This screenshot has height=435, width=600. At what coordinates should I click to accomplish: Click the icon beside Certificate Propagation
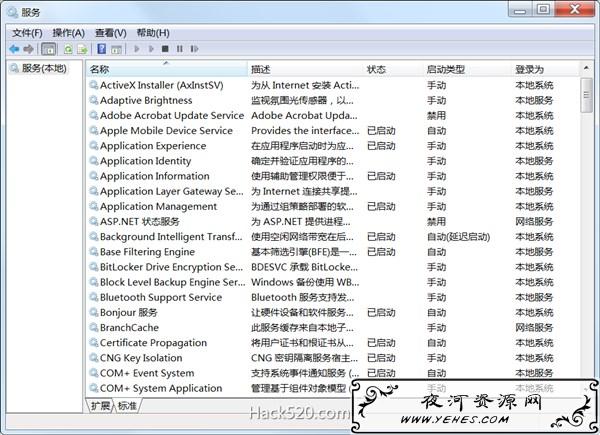pyautogui.click(x=93, y=342)
